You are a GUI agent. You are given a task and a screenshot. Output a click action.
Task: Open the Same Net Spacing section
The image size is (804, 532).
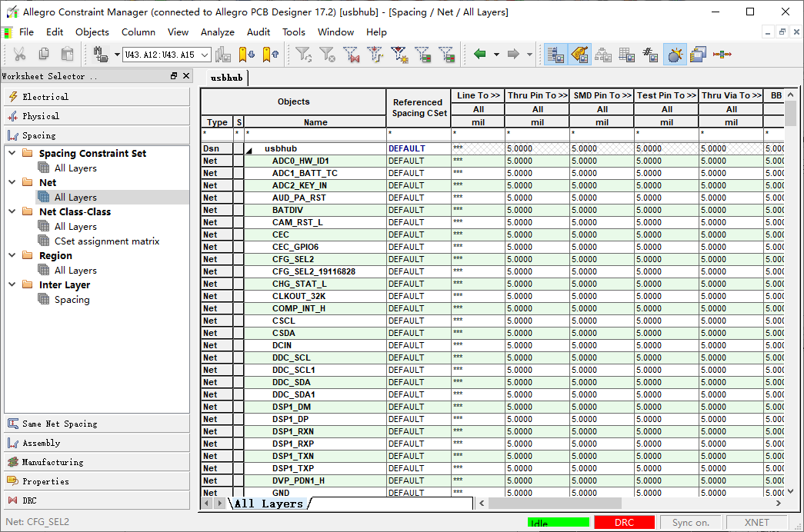(97, 424)
